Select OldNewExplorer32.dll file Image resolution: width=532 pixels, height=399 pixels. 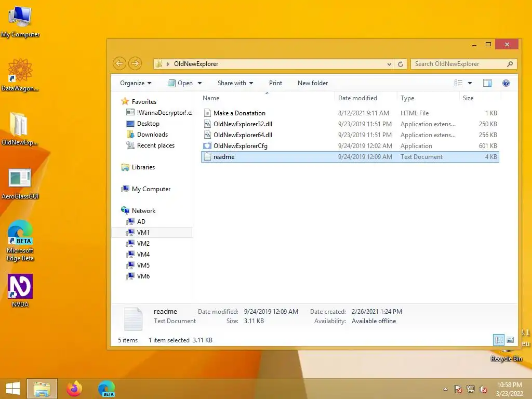pos(350,124)
